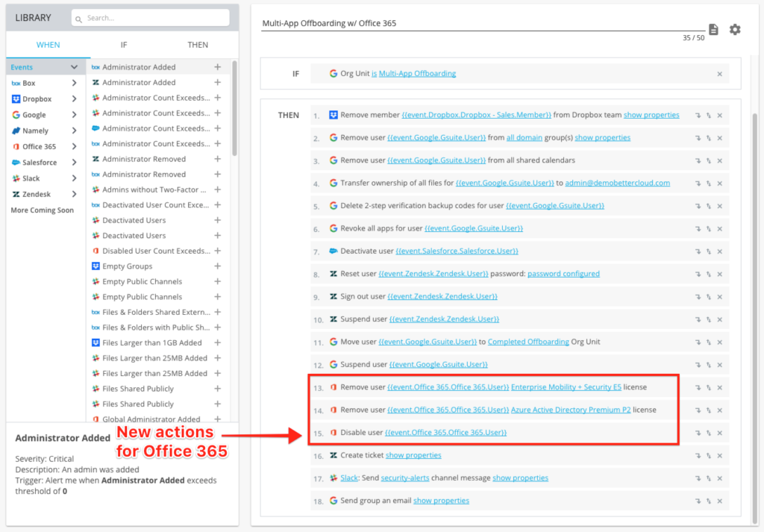Open admin@demobettercloud.com link
Screen dimensions: 764x532
pyautogui.click(x=617, y=184)
